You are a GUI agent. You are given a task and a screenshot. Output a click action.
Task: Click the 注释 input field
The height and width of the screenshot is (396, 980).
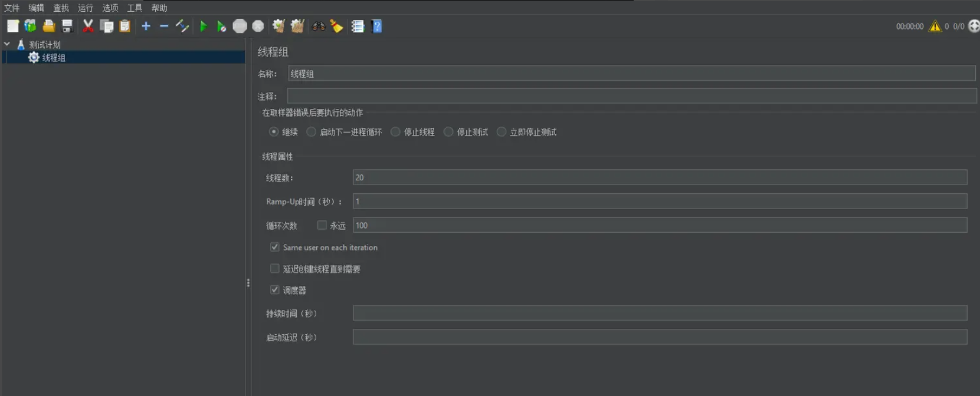[631, 95]
